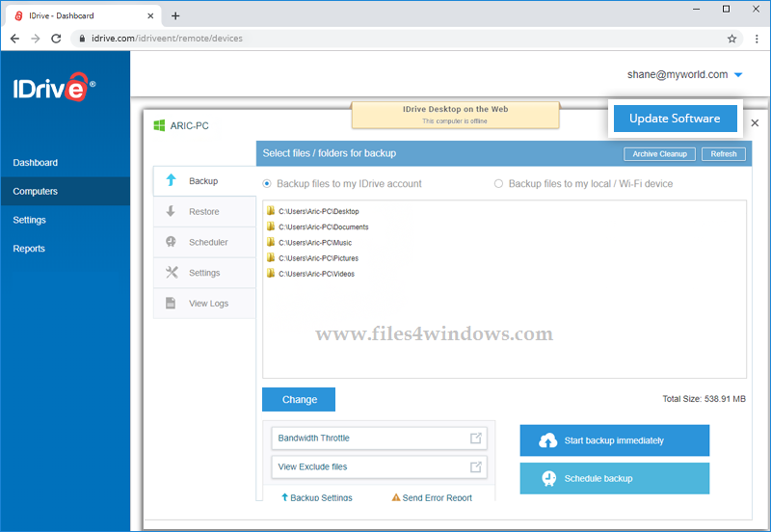The width and height of the screenshot is (771, 532).
Task: Switch to the View Logs tab
Action: coord(204,304)
